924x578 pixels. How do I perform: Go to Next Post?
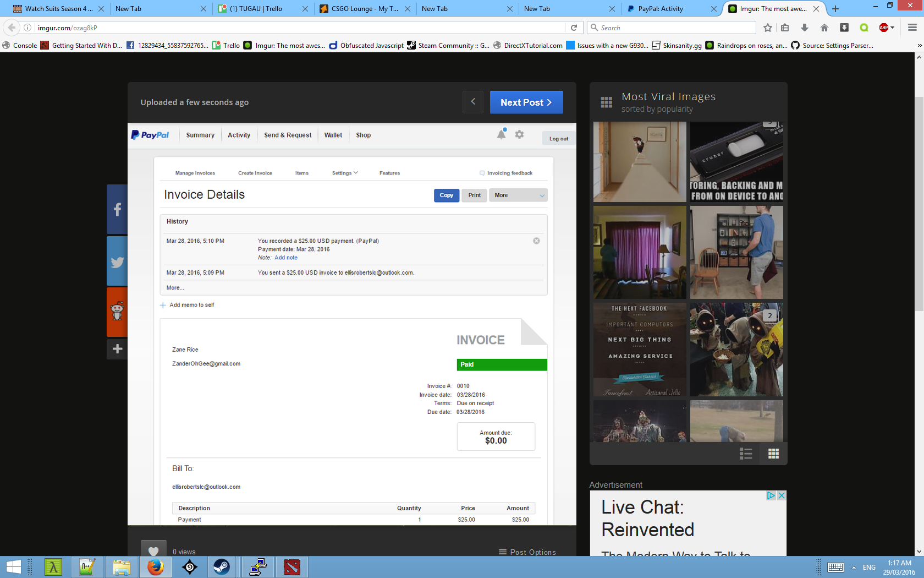point(526,102)
